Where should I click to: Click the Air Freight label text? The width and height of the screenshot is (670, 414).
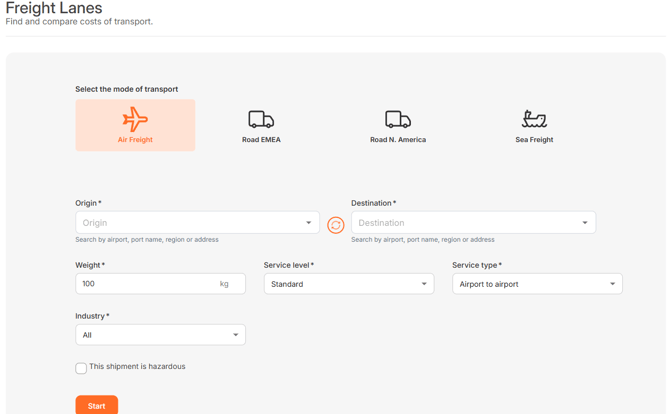click(135, 140)
